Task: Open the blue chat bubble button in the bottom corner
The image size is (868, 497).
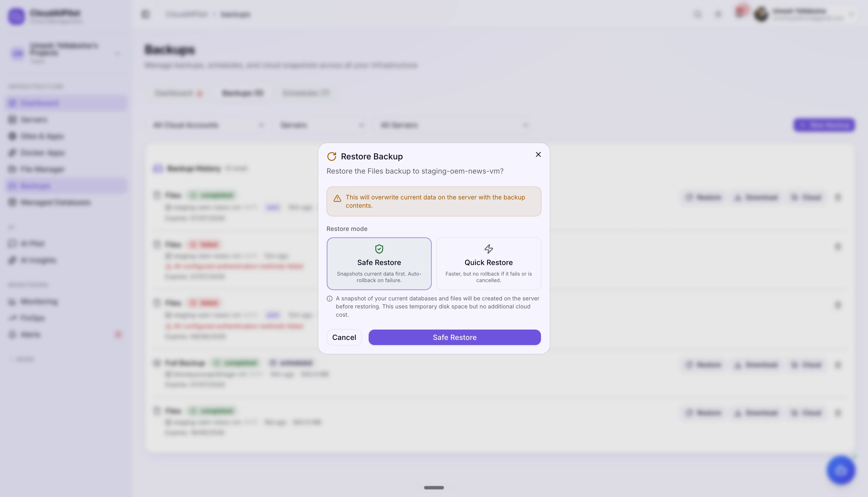Action: (841, 470)
